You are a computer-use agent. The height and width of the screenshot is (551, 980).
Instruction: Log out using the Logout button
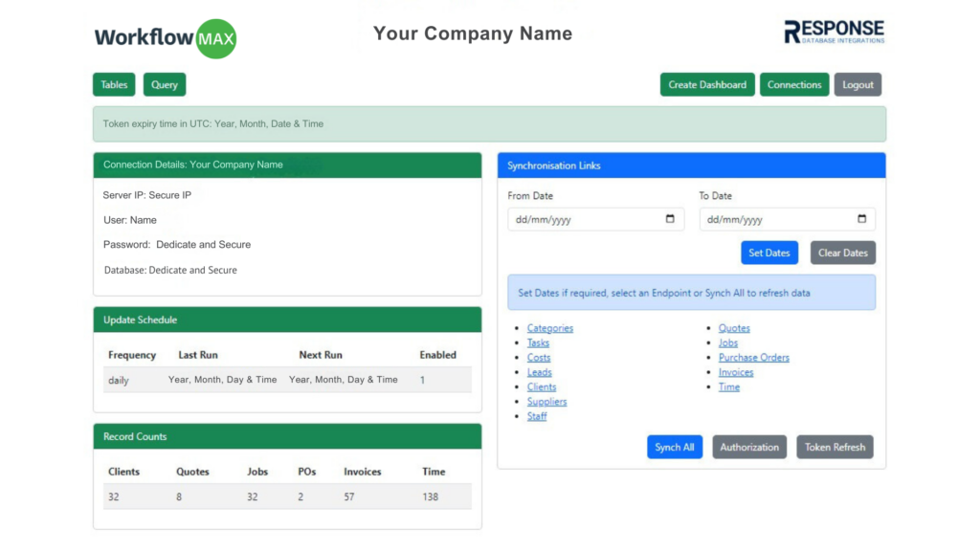[857, 85]
